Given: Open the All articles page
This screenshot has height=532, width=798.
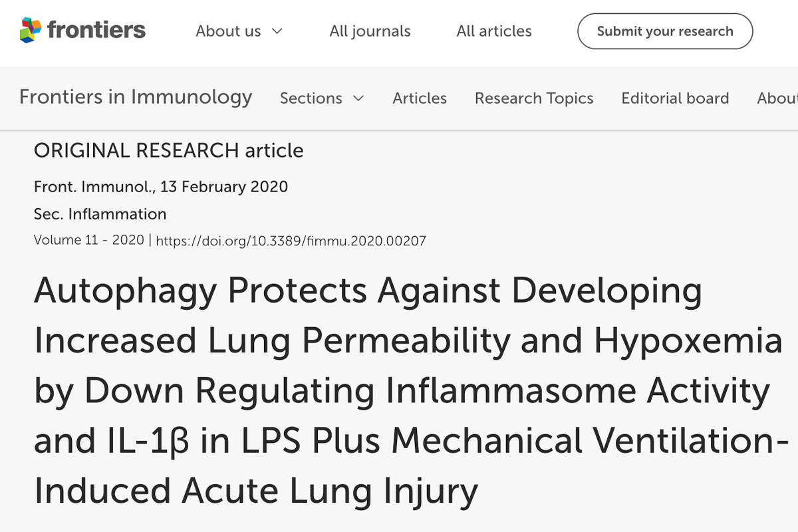Looking at the screenshot, I should pos(494,31).
